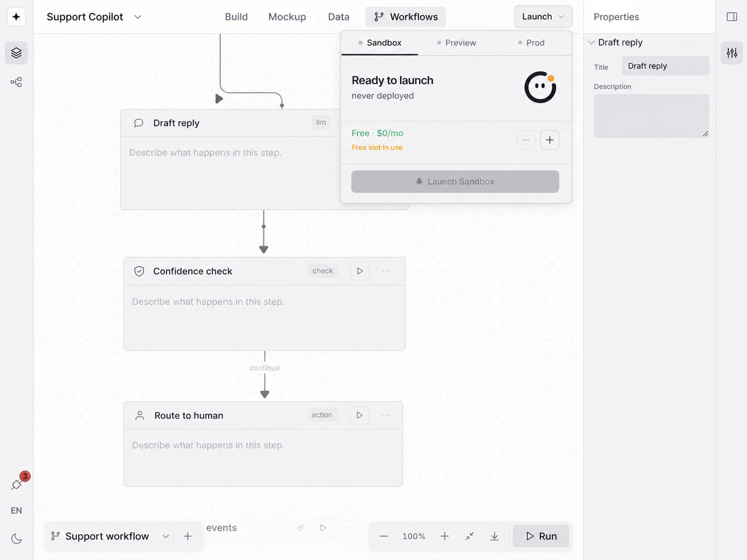Click the workflow branch icon in bottom bar
This screenshot has height=560, width=747.
pos(56,536)
